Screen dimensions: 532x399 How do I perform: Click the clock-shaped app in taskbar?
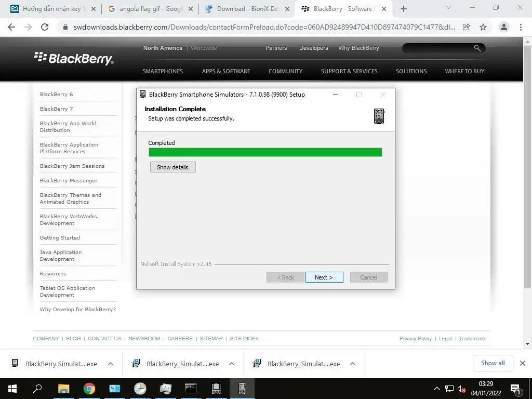pyautogui.click(x=140, y=389)
